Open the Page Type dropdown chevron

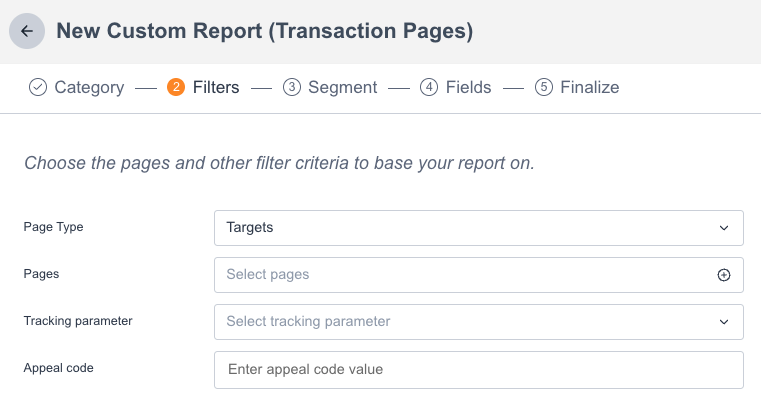[724, 228]
